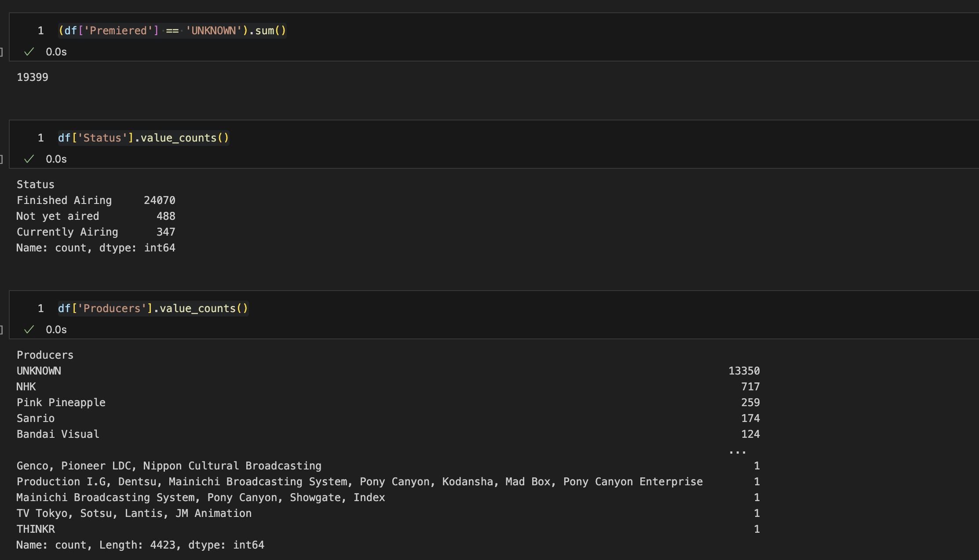
Task: Click the 0.0s execution time of Producers cell
Action: click(56, 330)
